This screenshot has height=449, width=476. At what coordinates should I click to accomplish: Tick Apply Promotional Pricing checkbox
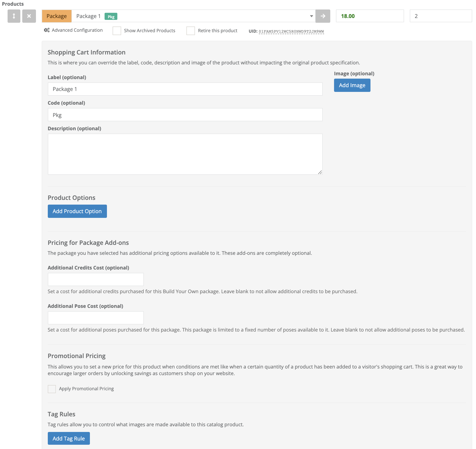point(52,389)
